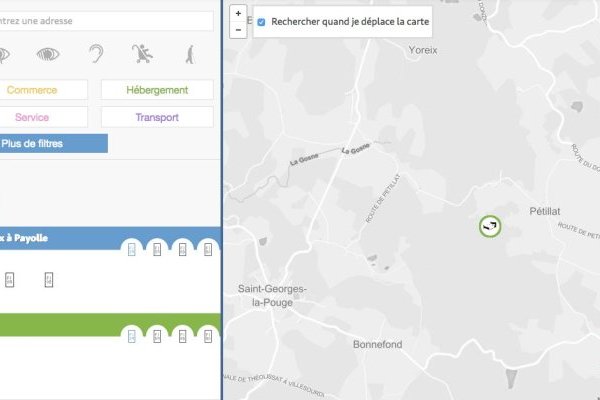Click the walking person mobility filter icon

(189, 54)
